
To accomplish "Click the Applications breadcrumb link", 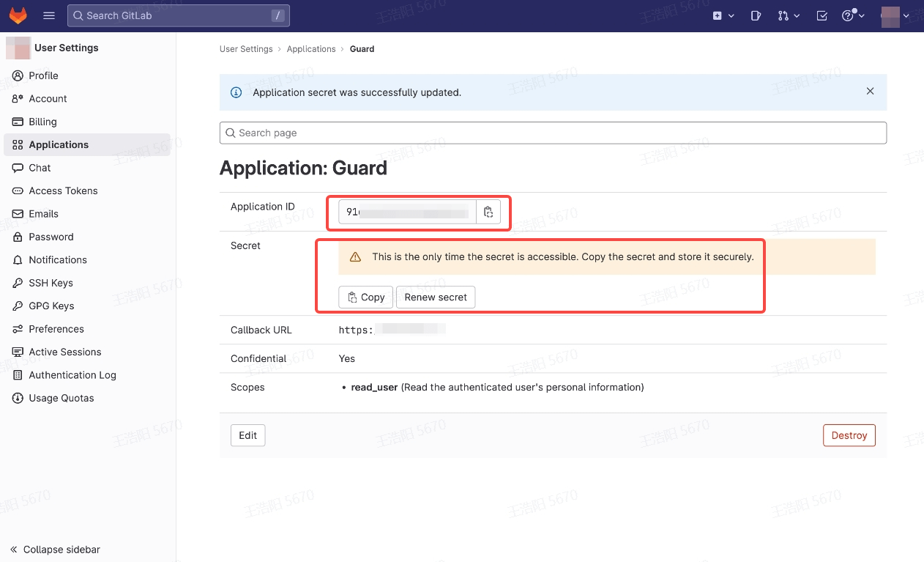I will 311,49.
